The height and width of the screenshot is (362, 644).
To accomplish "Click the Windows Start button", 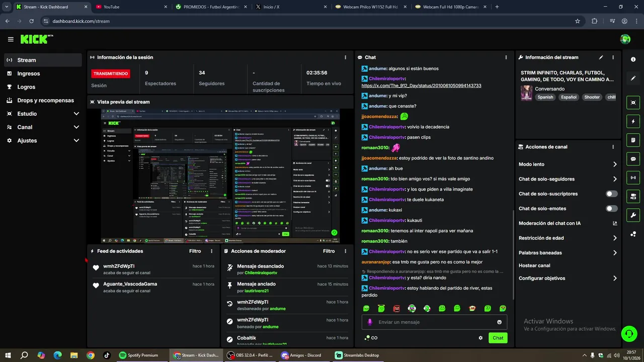I will [x=8, y=355].
